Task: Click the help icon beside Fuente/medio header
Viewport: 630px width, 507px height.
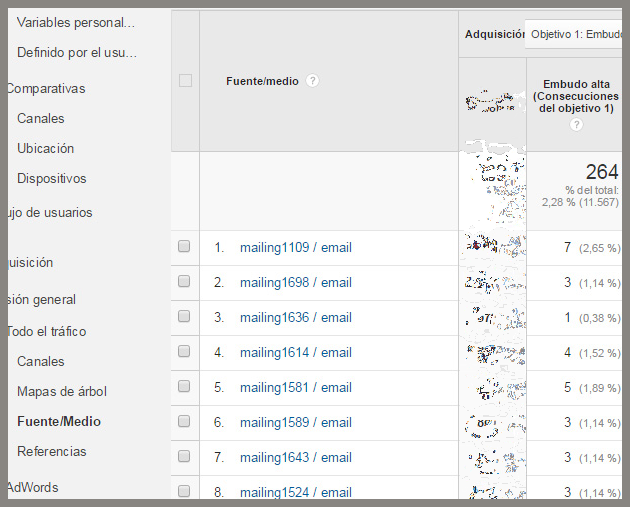Action: coord(313,81)
